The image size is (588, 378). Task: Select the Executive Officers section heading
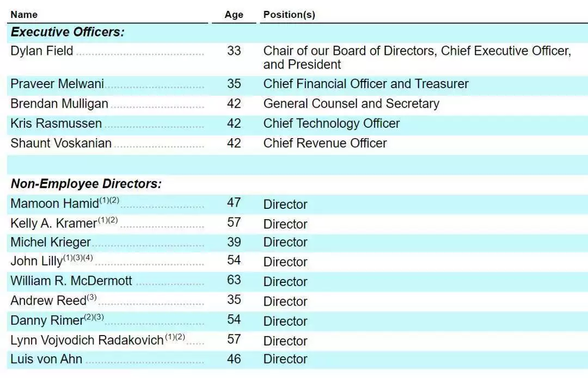pyautogui.click(x=68, y=32)
